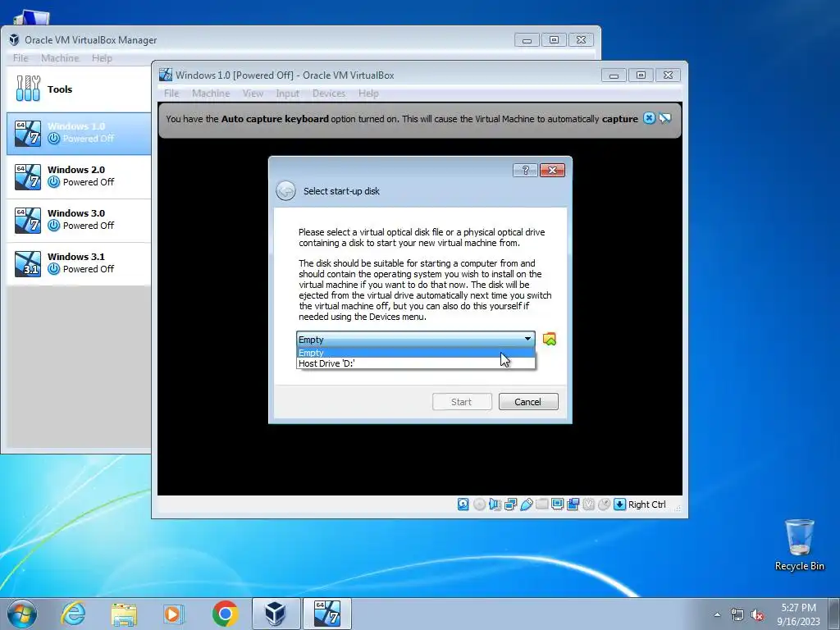The width and height of the screenshot is (840, 630).
Task: Close the Select start-up disk dialog
Action: 552,171
